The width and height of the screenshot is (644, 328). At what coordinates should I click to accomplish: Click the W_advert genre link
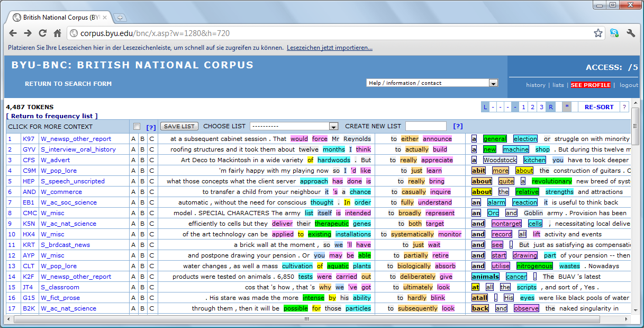point(56,160)
